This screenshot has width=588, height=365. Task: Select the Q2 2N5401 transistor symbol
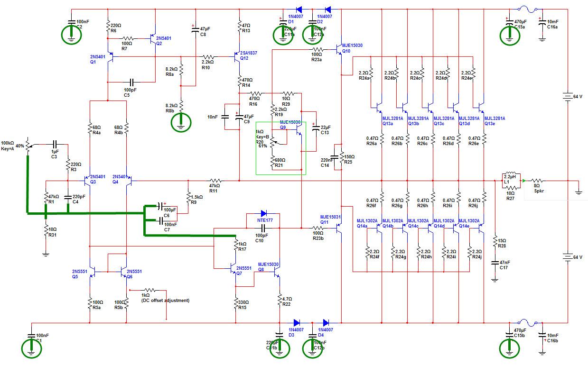152,38
